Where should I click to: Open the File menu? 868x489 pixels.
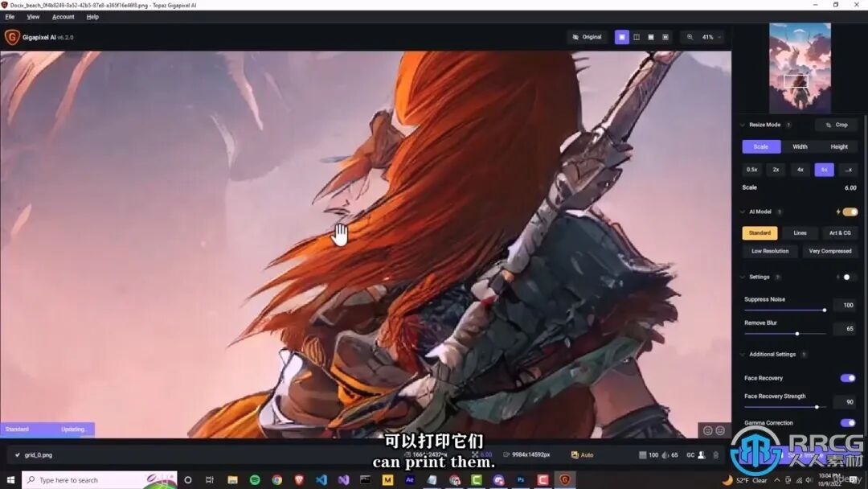point(10,17)
